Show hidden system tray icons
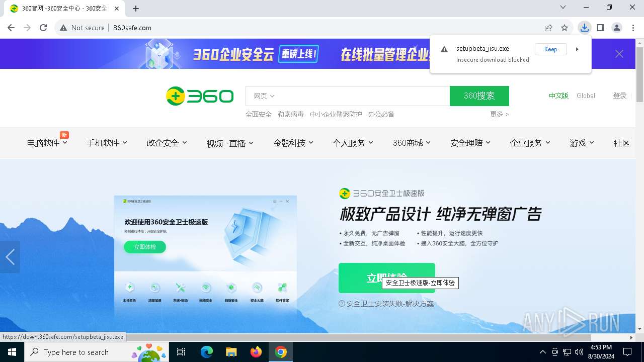 click(x=542, y=352)
